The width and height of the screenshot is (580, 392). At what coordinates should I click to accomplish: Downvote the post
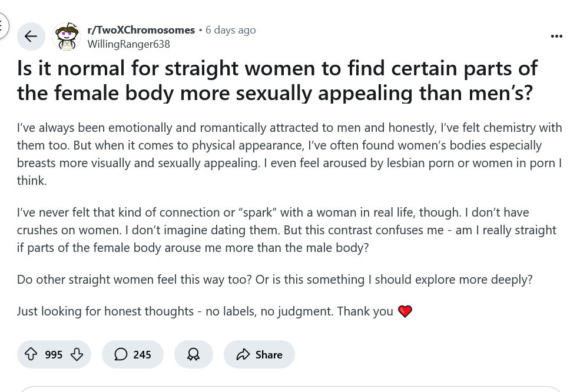77,354
